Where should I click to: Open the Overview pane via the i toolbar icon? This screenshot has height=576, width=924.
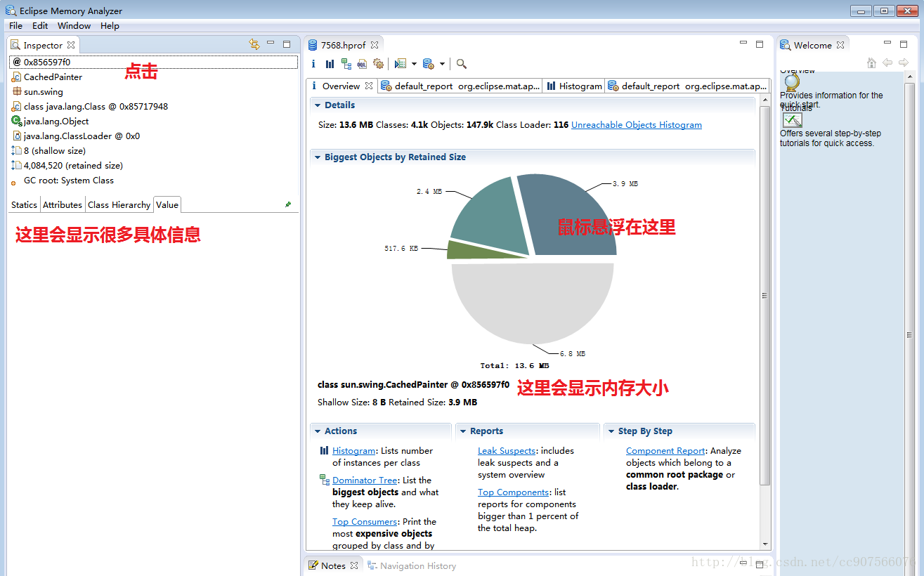point(313,64)
